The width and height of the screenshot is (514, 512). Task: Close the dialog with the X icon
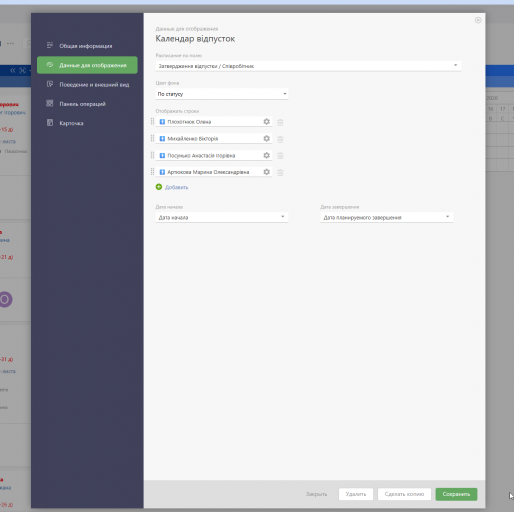(x=478, y=20)
